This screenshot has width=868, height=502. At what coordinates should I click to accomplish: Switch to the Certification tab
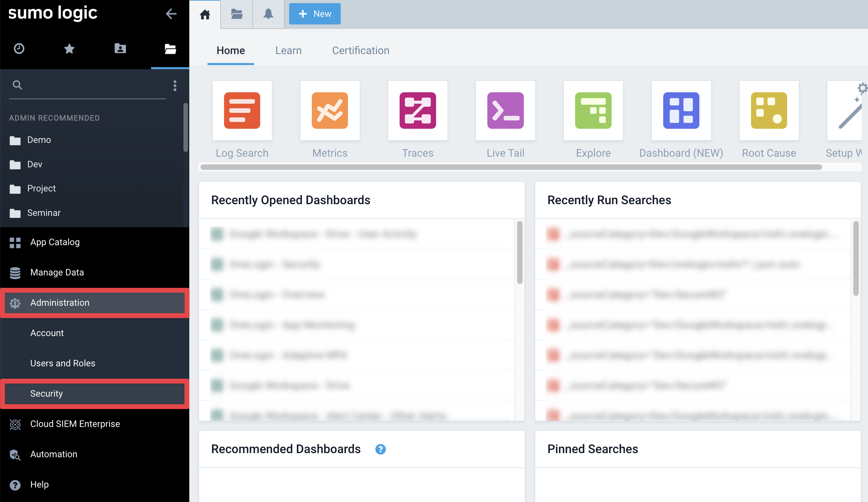tap(361, 51)
